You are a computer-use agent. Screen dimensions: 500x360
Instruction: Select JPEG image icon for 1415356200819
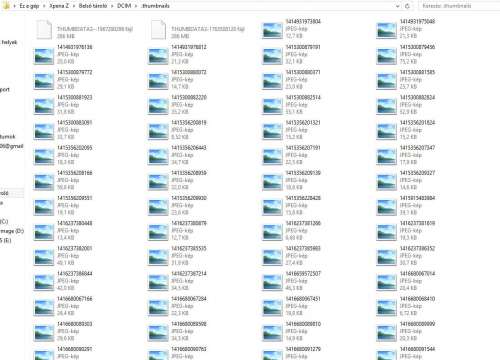tap(158, 132)
